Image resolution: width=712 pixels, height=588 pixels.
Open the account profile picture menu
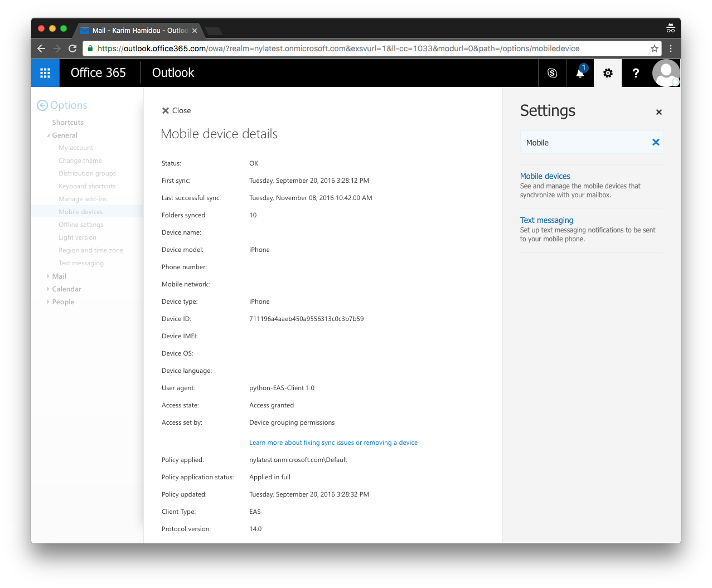click(666, 72)
